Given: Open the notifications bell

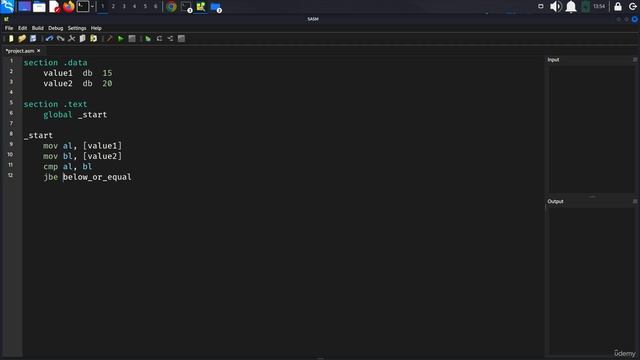Looking at the screenshot, I should tap(571, 7).
